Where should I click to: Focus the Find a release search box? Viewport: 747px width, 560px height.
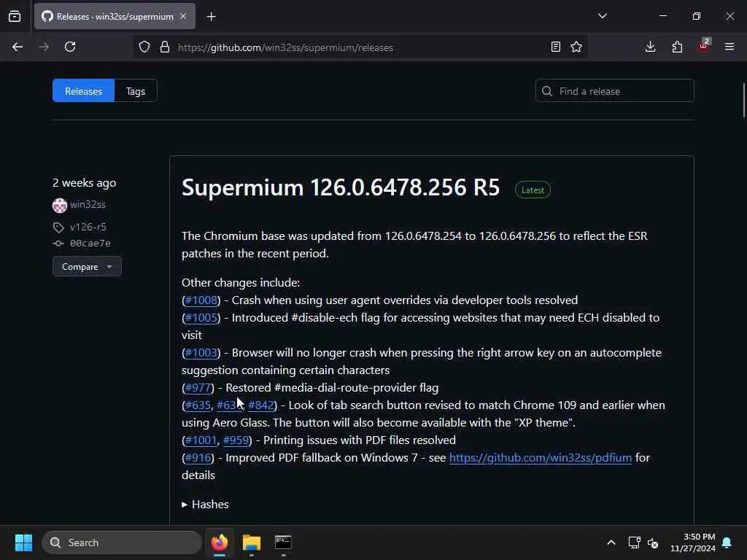pos(614,91)
